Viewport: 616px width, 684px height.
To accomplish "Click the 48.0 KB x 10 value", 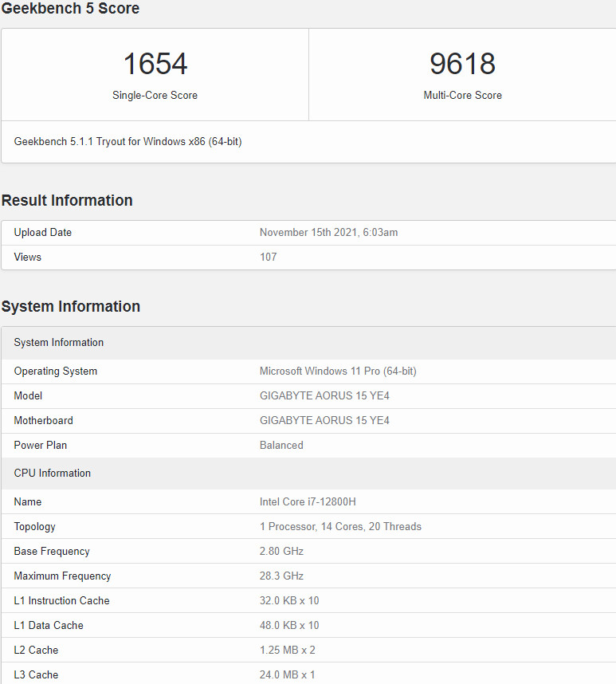I will 289,626.
